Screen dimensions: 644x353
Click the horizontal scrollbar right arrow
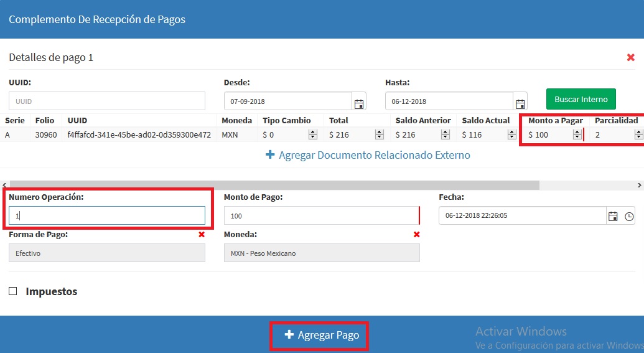tap(640, 186)
